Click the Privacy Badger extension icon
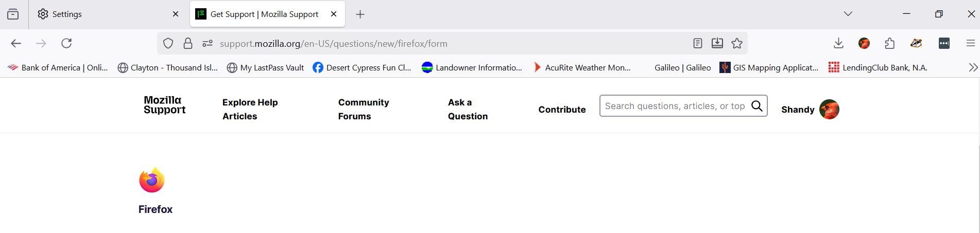Viewport: 980px width, 233px height. 916,44
